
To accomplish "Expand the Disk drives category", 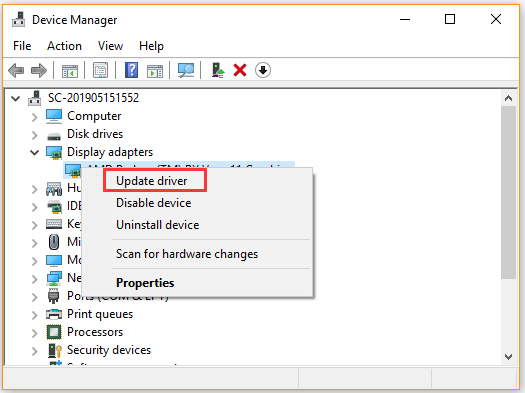I will (34, 135).
